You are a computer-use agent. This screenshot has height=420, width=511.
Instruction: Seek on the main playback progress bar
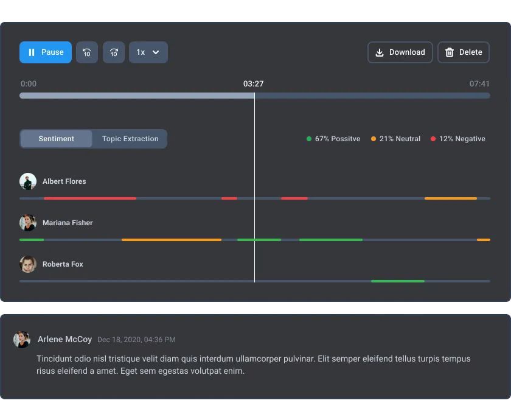[x=365, y=96]
